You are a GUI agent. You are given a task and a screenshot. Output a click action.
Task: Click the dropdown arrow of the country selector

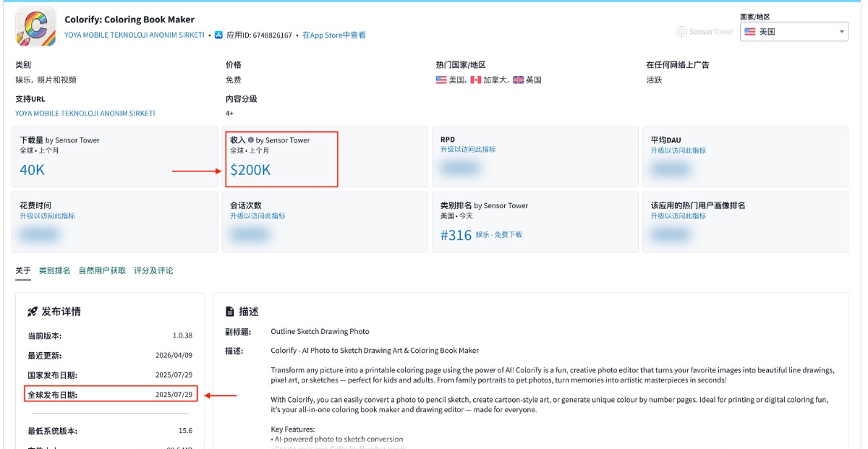coord(842,32)
